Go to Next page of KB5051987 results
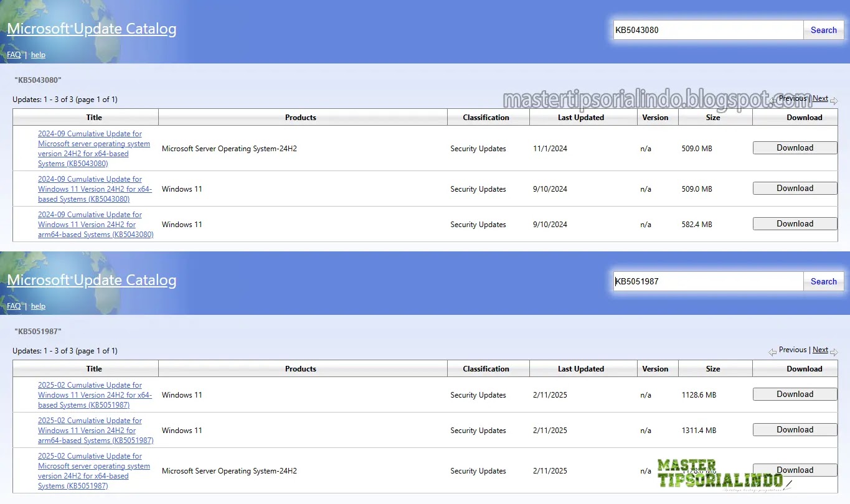This screenshot has height=504, width=850. click(820, 350)
